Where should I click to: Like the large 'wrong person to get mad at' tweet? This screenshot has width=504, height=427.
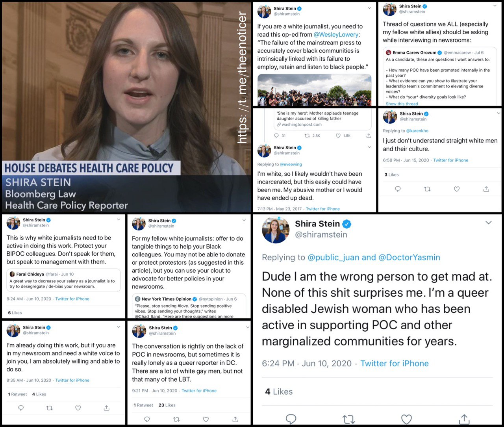coord(406,420)
